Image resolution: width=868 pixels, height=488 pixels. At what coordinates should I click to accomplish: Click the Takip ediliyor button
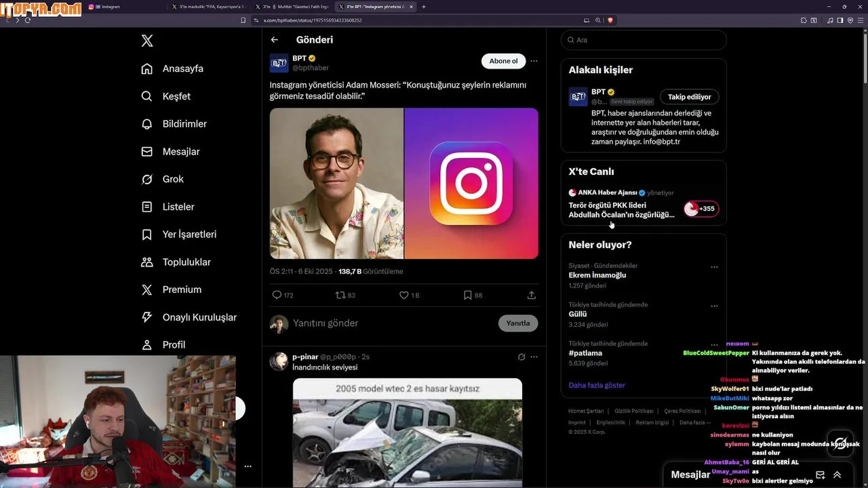coord(690,97)
